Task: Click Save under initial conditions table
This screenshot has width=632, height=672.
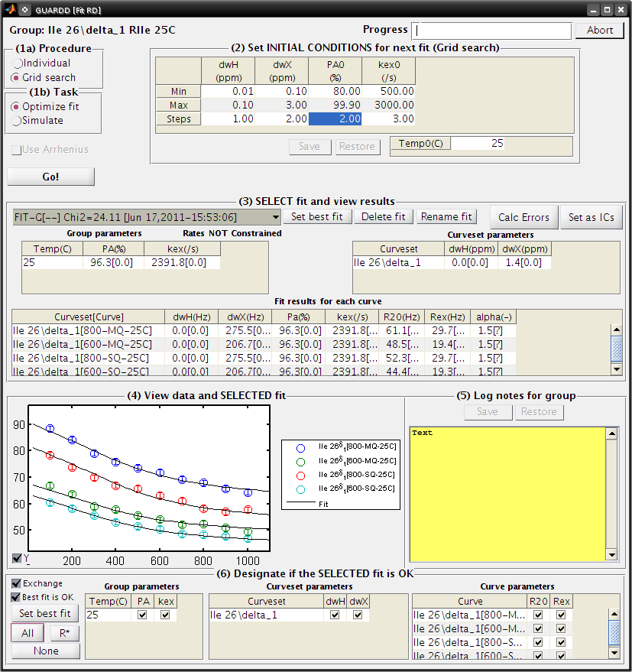Action: coord(310,147)
